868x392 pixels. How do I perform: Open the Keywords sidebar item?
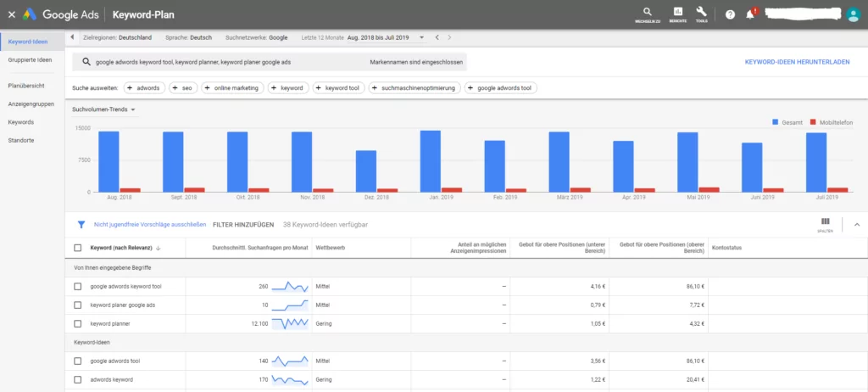click(x=21, y=122)
